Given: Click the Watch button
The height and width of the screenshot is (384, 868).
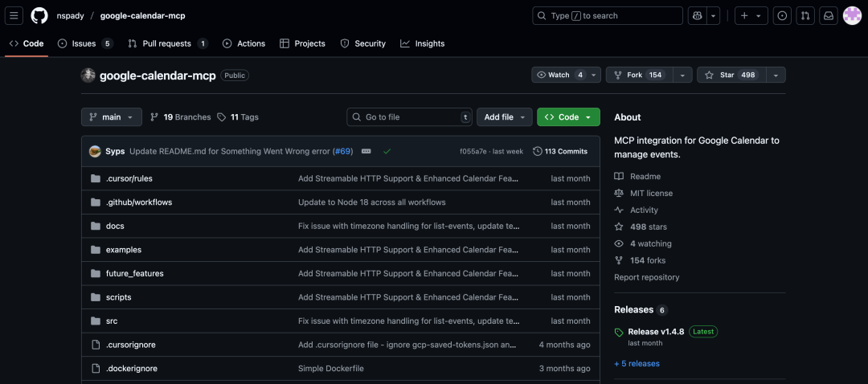Looking at the screenshot, I should click(559, 75).
